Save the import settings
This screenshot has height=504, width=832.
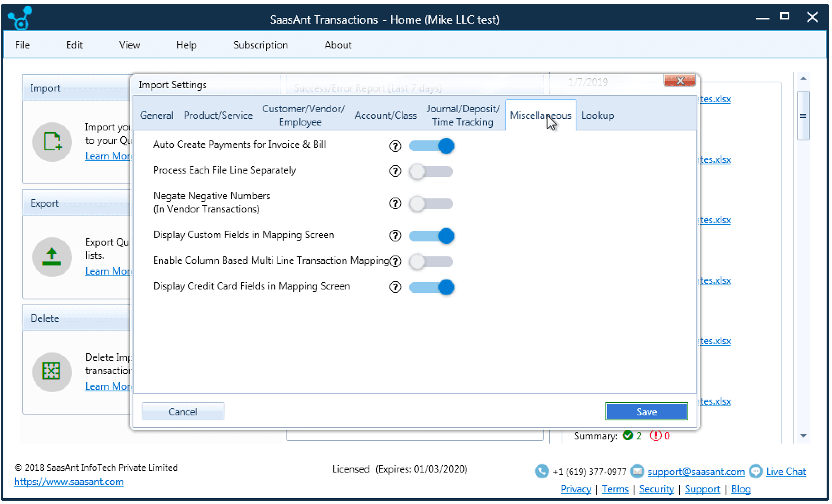coord(646,412)
